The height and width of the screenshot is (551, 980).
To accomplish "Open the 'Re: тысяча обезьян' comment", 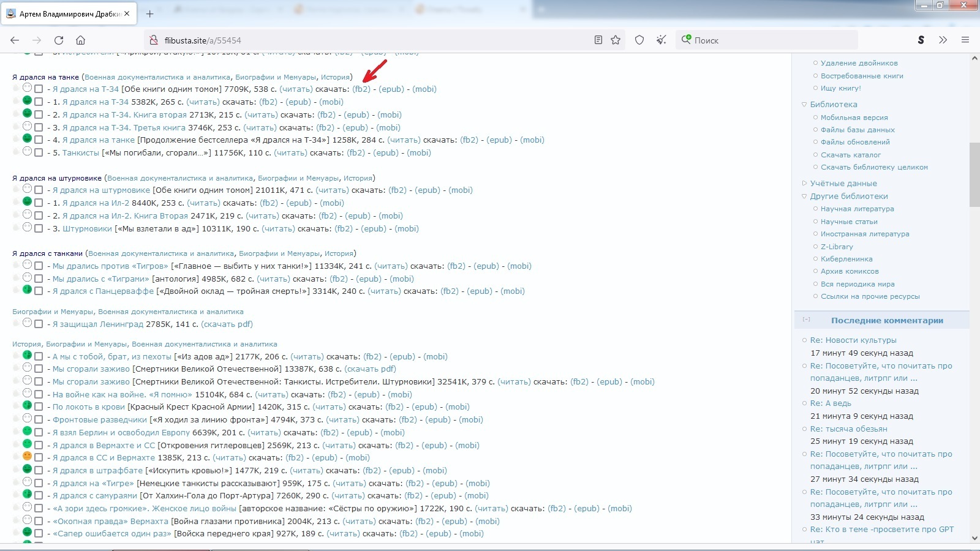I will (848, 429).
